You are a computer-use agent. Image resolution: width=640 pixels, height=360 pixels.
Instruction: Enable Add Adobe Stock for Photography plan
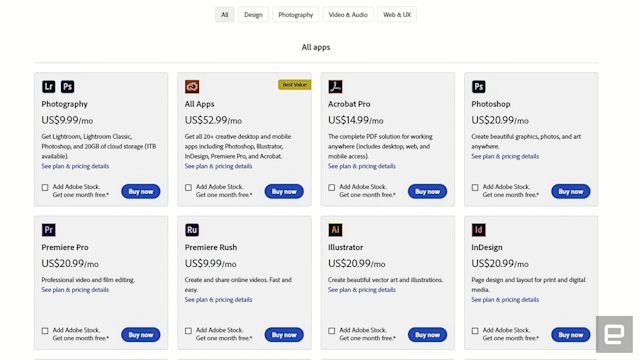coord(45,187)
